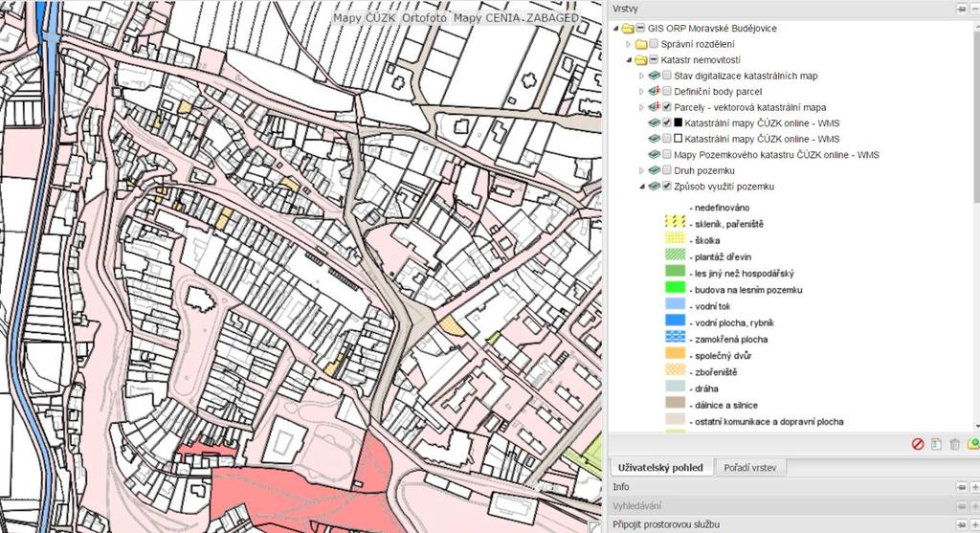Click the folder icon of Správní rozdělení
Screen dimensions: 980x533
640,44
